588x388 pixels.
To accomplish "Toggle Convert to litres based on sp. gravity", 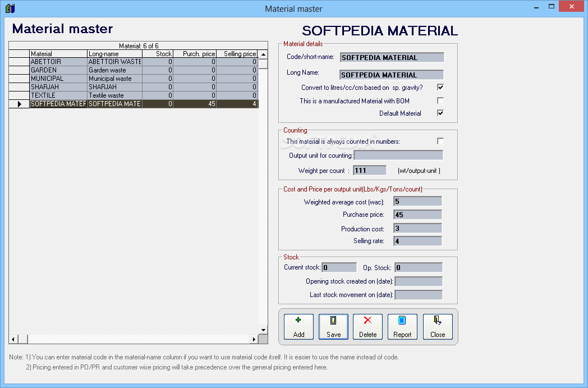I will (x=440, y=88).
